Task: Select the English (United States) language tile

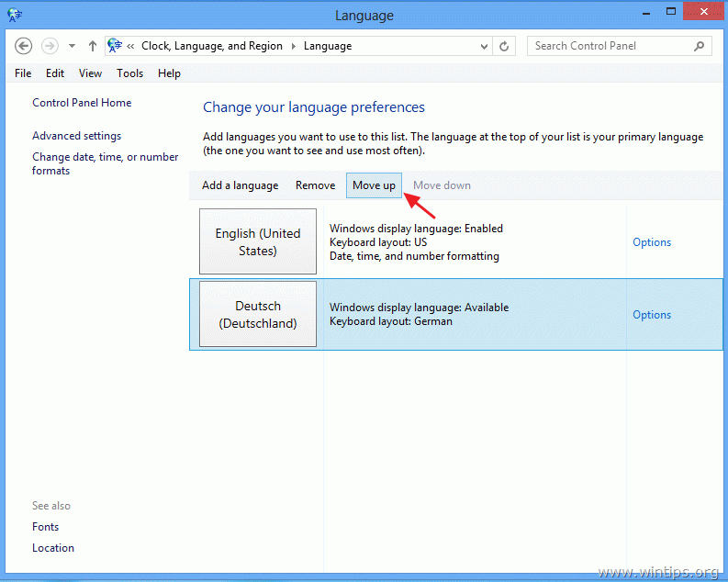Action: pyautogui.click(x=258, y=241)
